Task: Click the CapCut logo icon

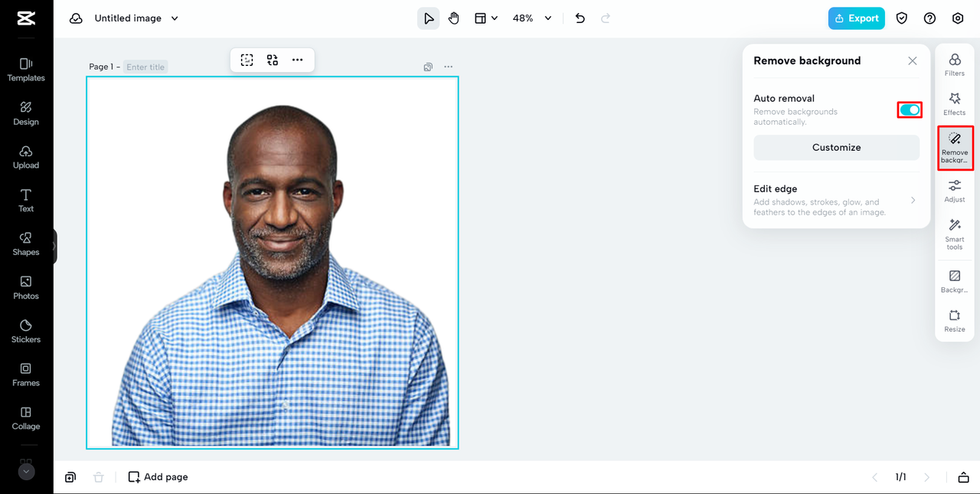Action: [x=26, y=18]
